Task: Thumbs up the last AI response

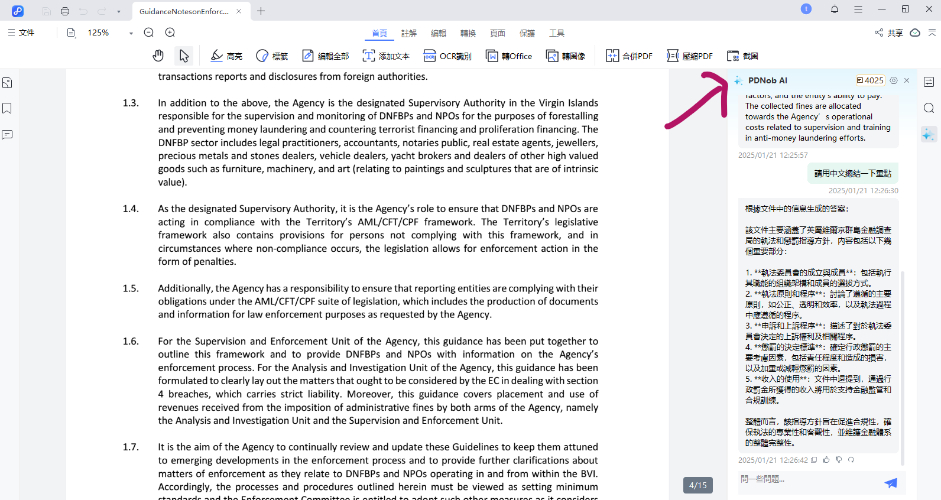Action: coord(825,460)
